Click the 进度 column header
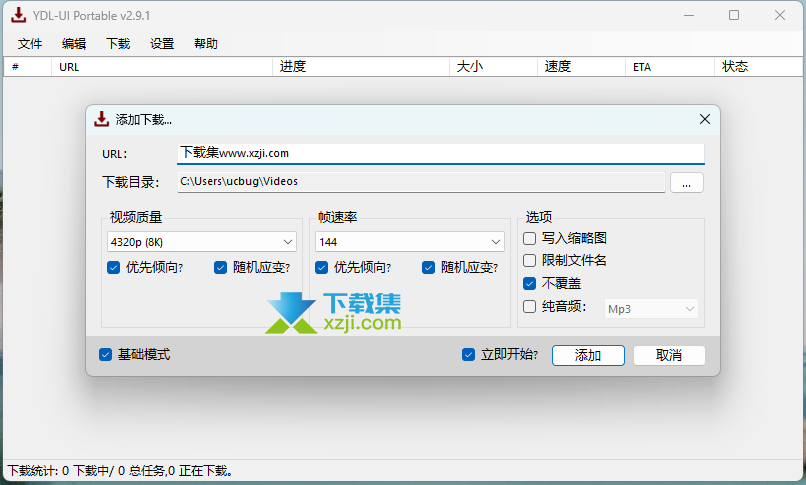This screenshot has width=806, height=485. click(x=361, y=67)
